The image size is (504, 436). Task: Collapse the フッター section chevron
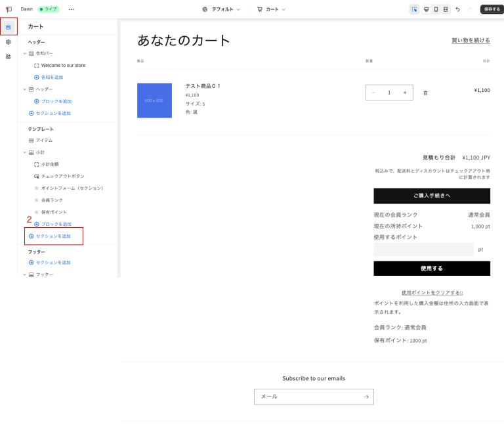point(24,274)
